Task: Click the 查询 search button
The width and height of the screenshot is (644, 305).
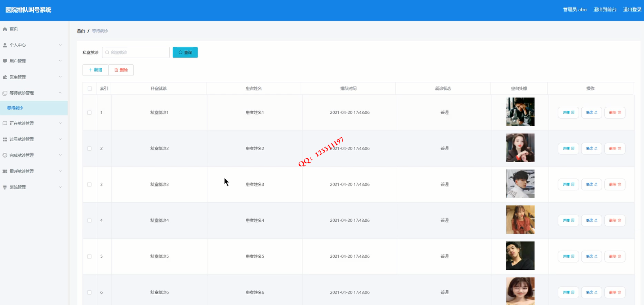Action: point(185,52)
